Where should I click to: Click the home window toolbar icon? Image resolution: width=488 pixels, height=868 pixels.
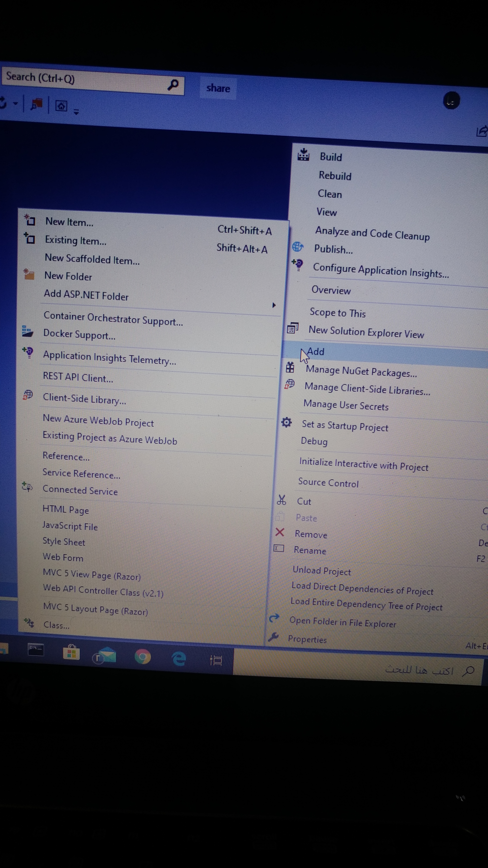click(x=61, y=106)
